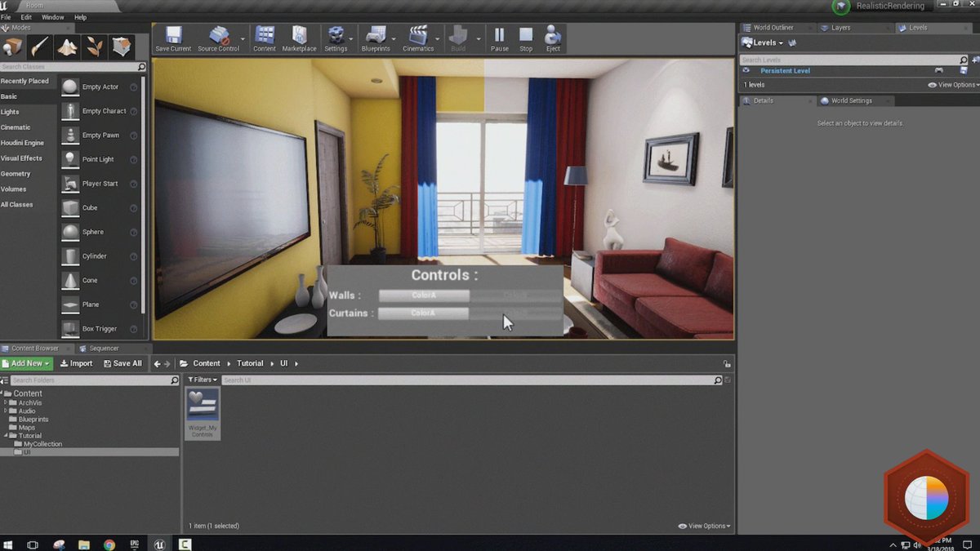The image size is (980, 551).
Task: Select the Place mode icon
Action: coord(12,47)
